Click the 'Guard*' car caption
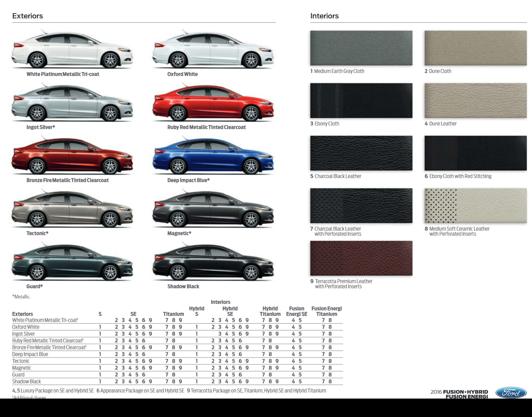The image size is (532, 417). [35, 287]
